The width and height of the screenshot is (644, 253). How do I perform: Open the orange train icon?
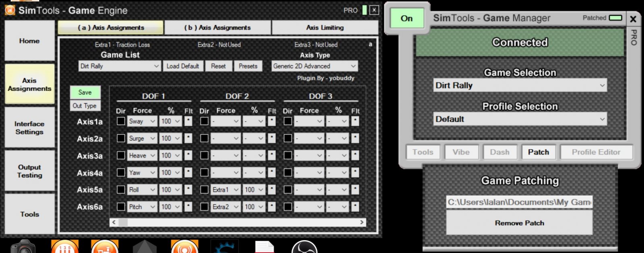tap(105, 247)
